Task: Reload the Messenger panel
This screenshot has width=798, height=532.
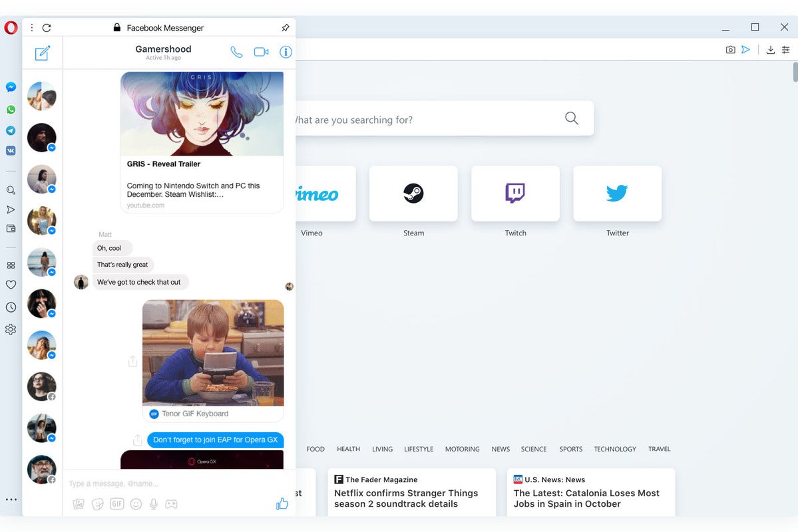Action: [x=47, y=27]
